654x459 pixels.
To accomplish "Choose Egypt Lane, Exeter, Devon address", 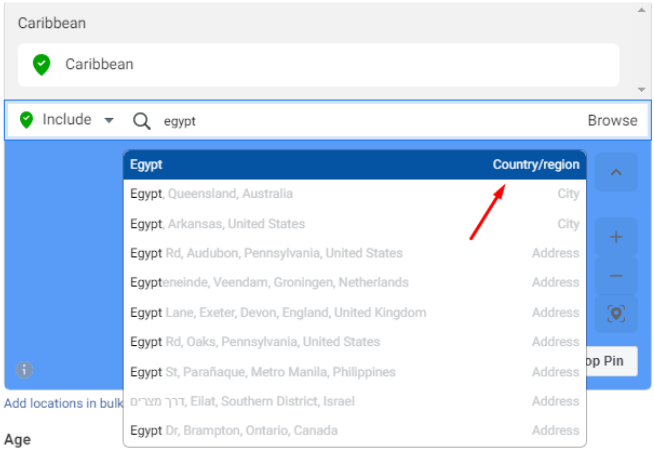I will (354, 312).
